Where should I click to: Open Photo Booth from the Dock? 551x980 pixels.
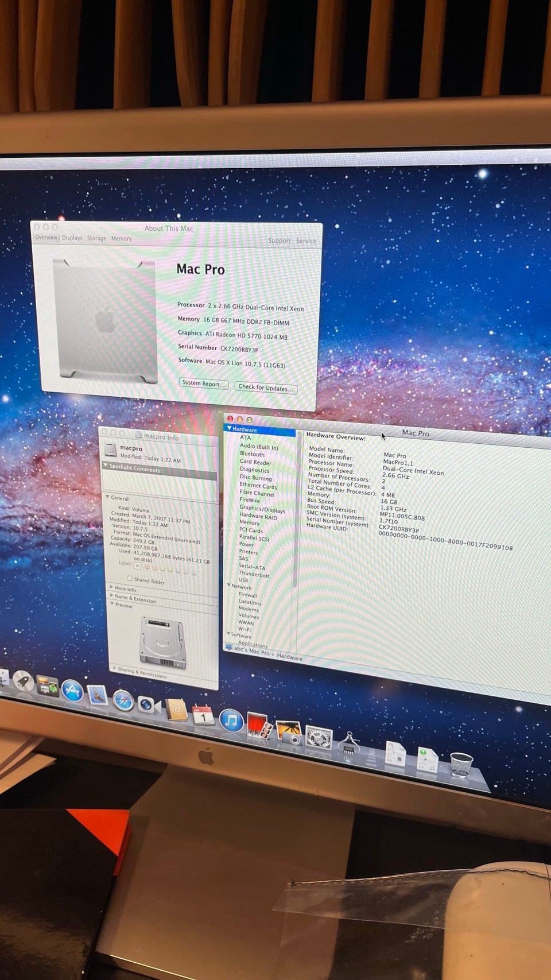259,725
